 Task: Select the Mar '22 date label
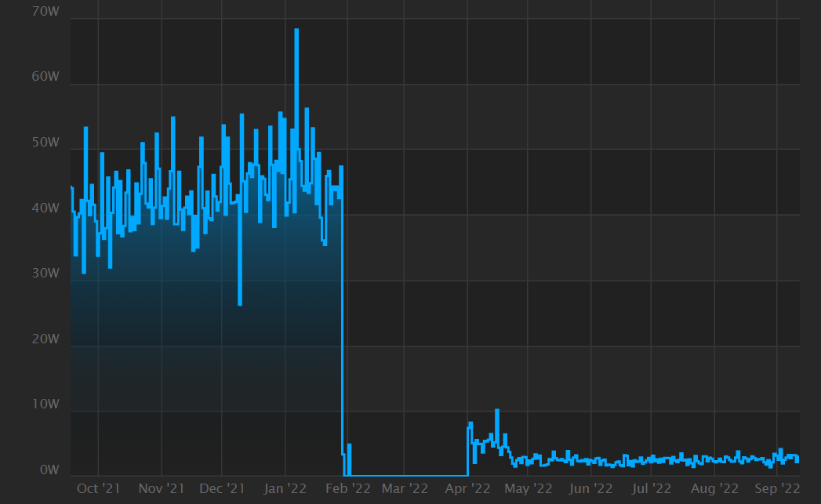(405, 488)
